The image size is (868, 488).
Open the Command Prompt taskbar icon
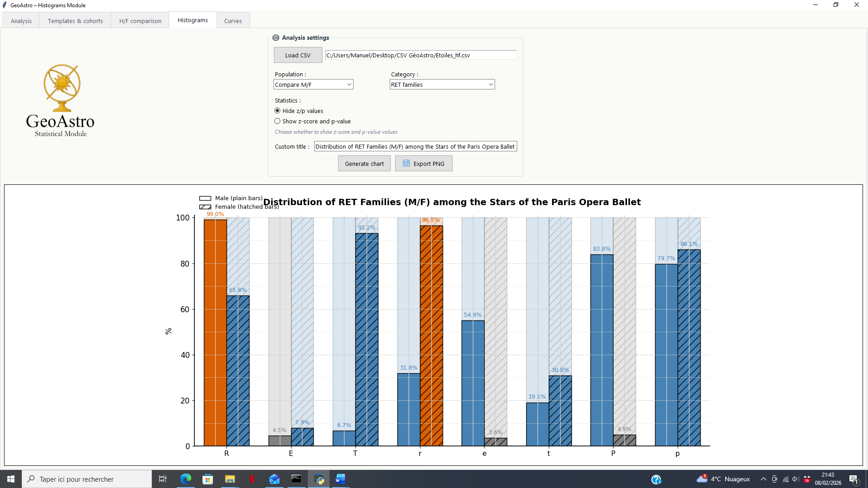[296, 479]
